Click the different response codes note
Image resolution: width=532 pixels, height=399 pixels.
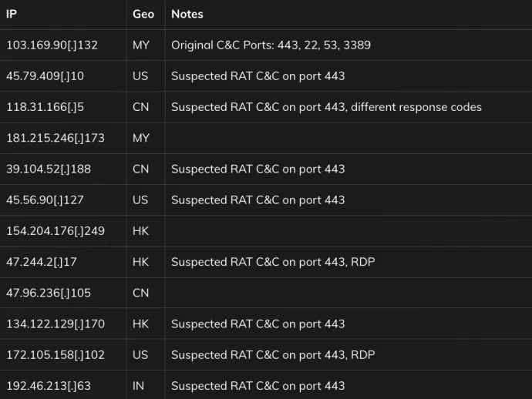coord(416,107)
